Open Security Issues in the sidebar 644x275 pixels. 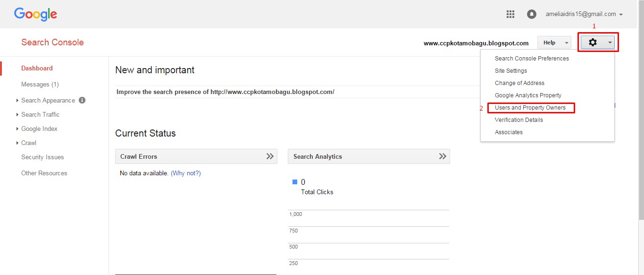click(x=42, y=157)
